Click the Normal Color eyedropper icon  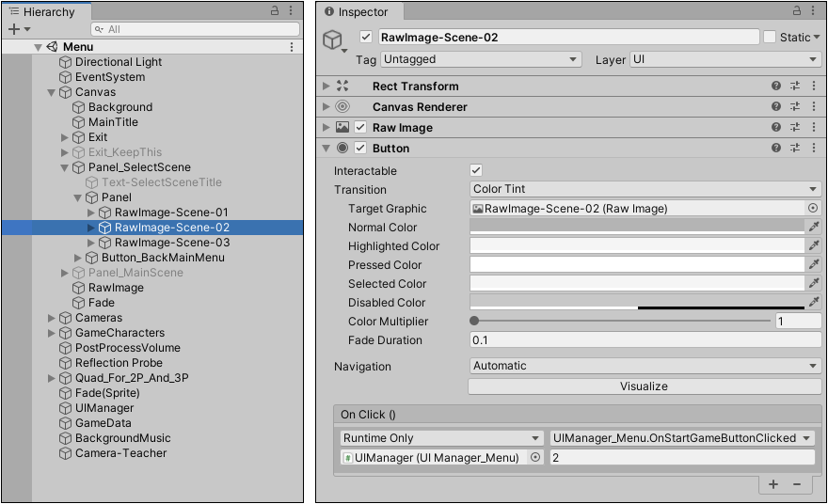(814, 227)
